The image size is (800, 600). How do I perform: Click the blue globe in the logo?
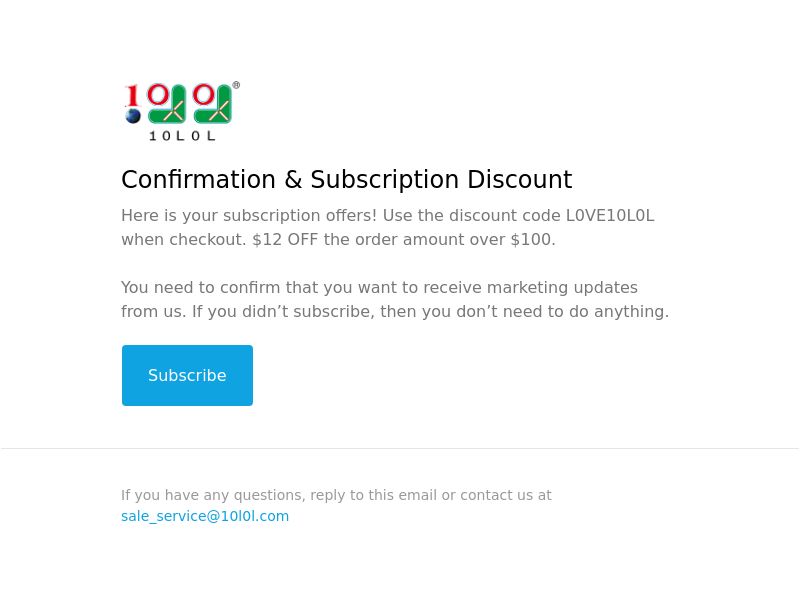pyautogui.click(x=133, y=116)
